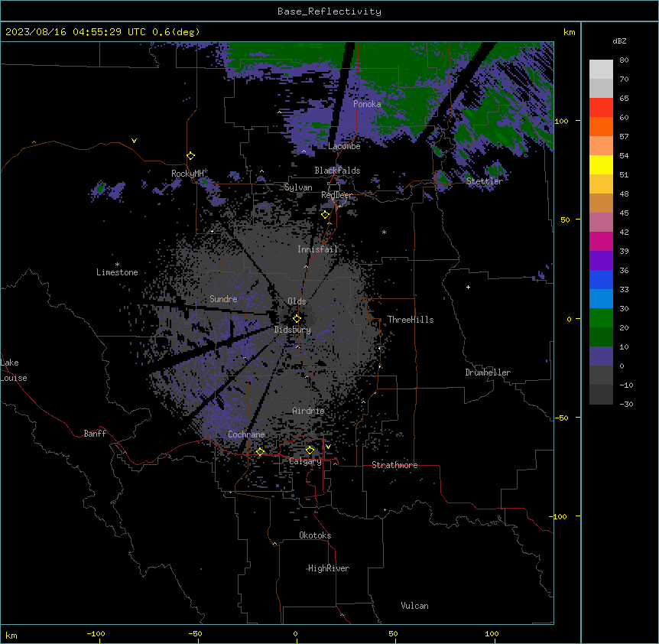Click the Blackfalds city label
This screenshot has height=644, width=659.
pos(337,171)
